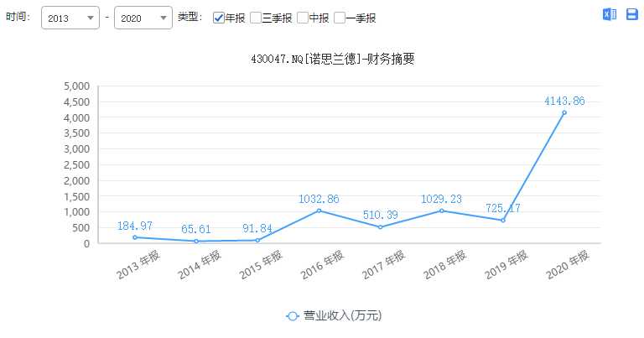Click the 2020 data point 4143.86
Image resolution: width=644 pixels, height=338 pixels.
click(564, 112)
